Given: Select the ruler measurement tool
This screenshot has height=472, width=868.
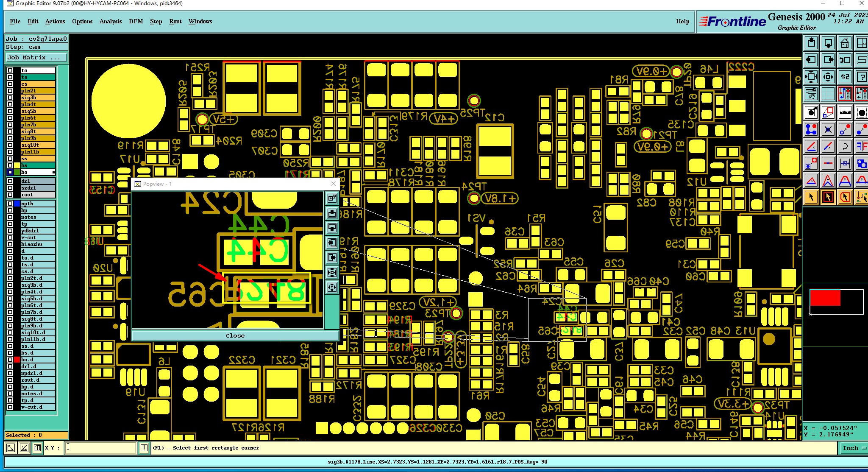Looking at the screenshot, I should [845, 112].
